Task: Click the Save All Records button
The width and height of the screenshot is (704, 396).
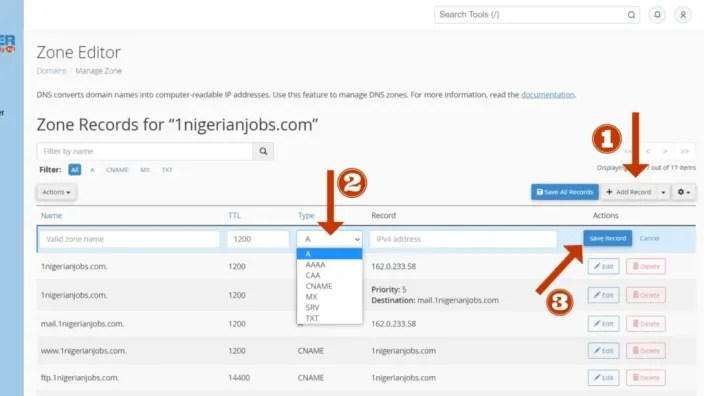Action: (x=565, y=192)
